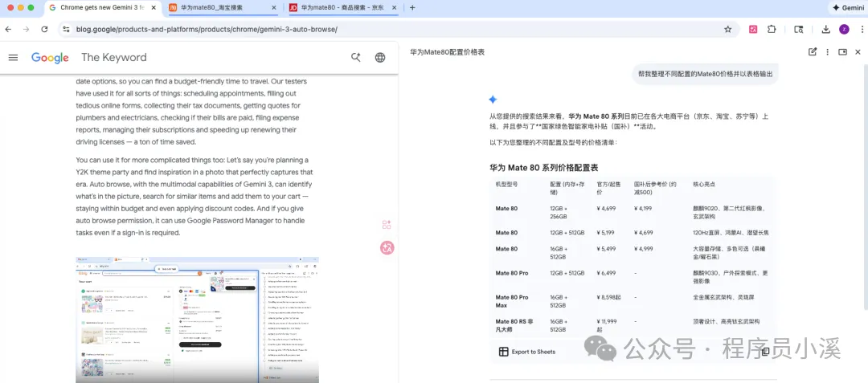Go forward with the forward arrow

click(26, 29)
